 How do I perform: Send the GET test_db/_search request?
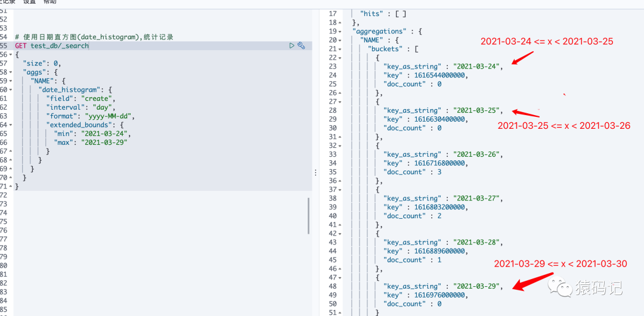tap(292, 46)
